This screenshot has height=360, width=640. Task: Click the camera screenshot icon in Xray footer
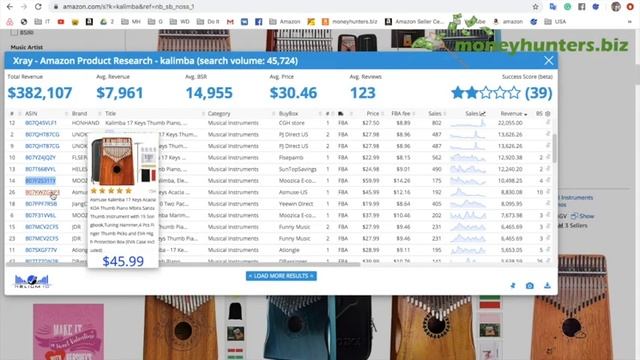[530, 286]
